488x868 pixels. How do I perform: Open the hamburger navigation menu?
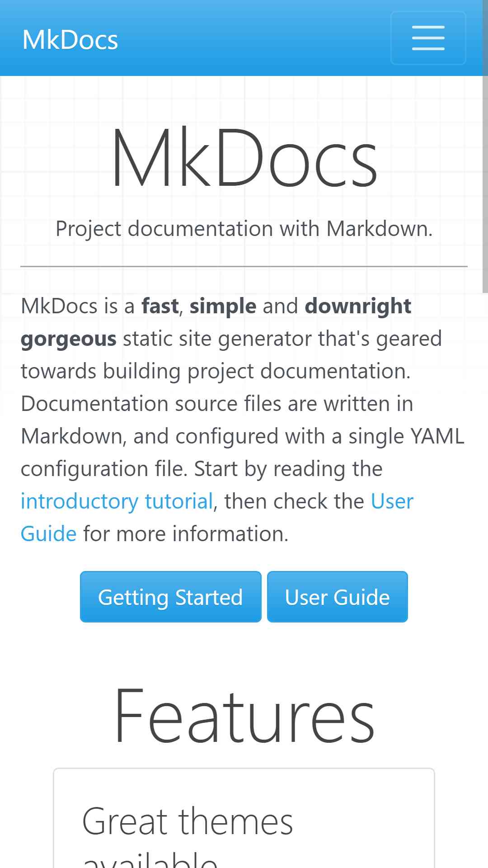tap(428, 38)
